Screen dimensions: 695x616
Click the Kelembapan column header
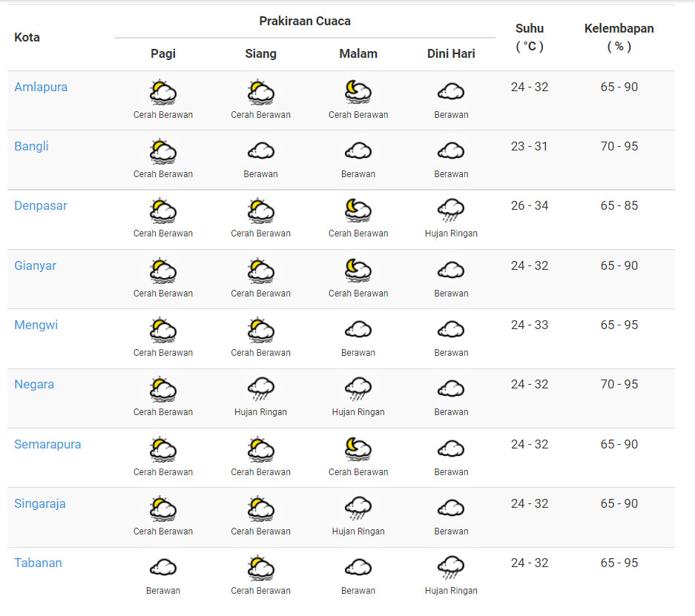click(x=619, y=37)
